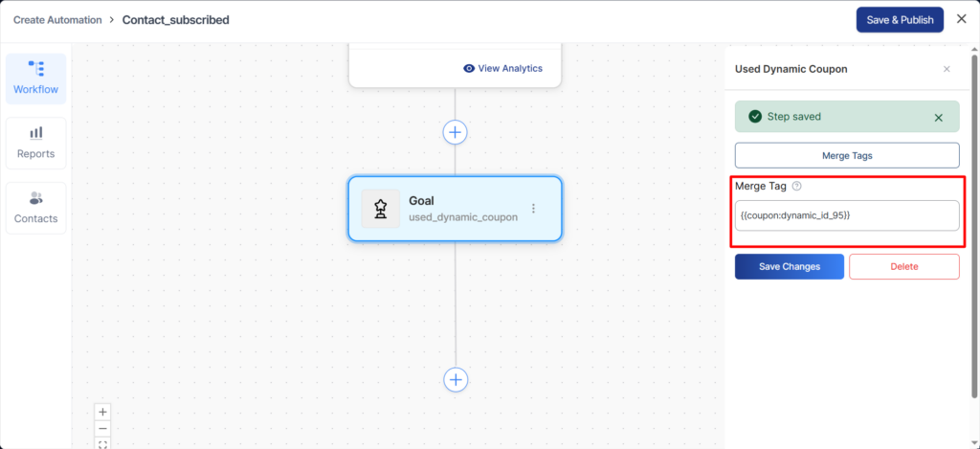Close the Used Dynamic Coupon panel
The image size is (980, 449).
tap(947, 69)
